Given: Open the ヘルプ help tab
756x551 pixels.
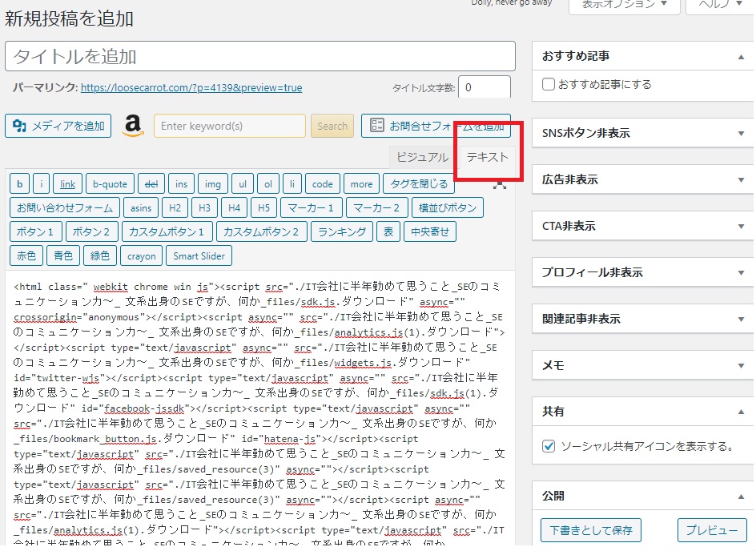Looking at the screenshot, I should click(x=720, y=5).
